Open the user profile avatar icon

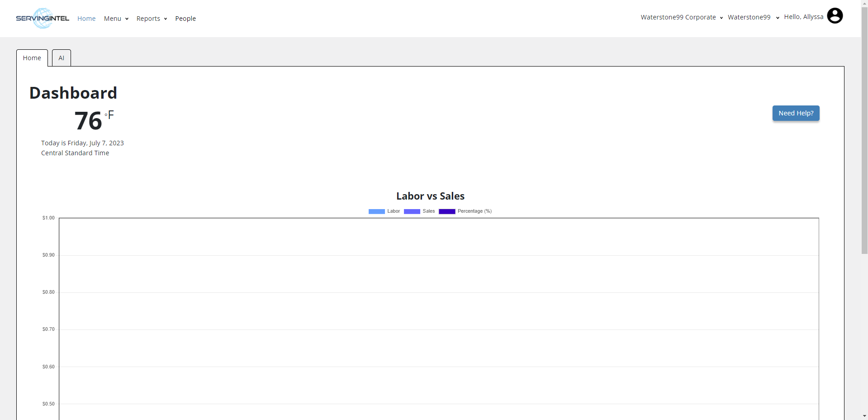(835, 16)
